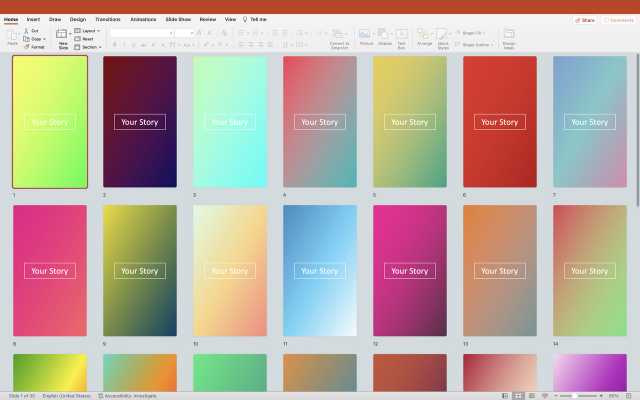This screenshot has height=400, width=640.
Task: Switch to the Transitions tab
Action: click(107, 19)
